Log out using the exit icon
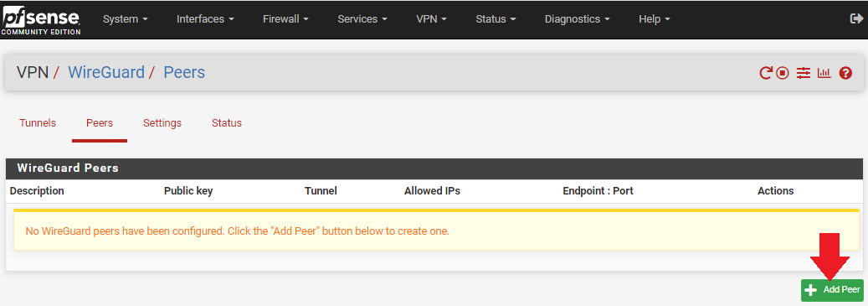Viewport: 868px width, 306px height. 855,18
